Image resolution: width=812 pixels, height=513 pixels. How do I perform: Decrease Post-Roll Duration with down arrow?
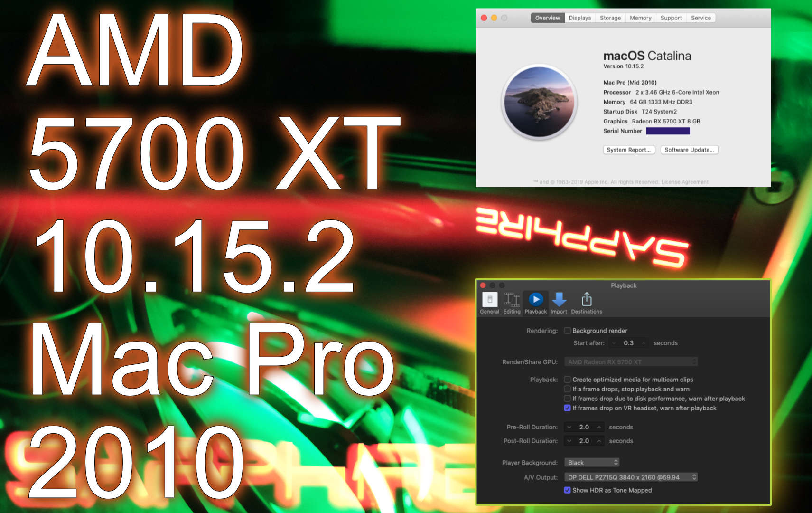tap(569, 441)
